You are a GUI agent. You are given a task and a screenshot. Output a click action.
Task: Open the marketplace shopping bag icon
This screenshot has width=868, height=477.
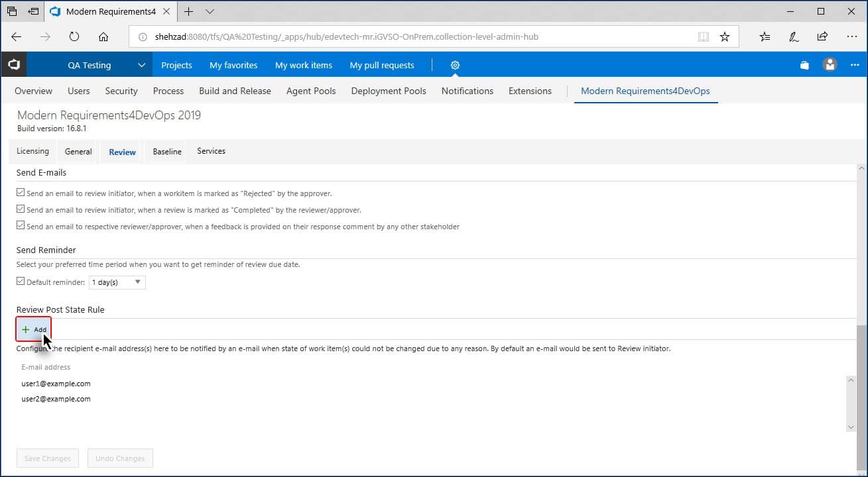tap(804, 65)
